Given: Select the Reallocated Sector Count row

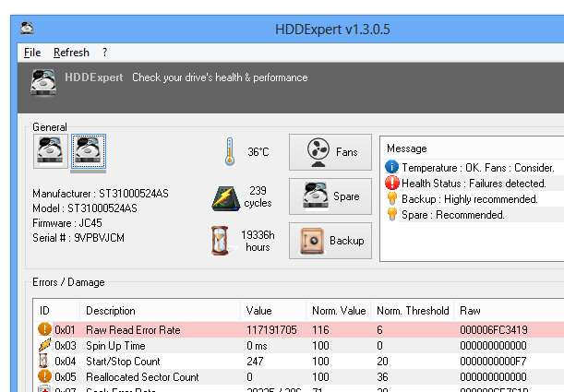Looking at the screenshot, I should coord(299,377).
